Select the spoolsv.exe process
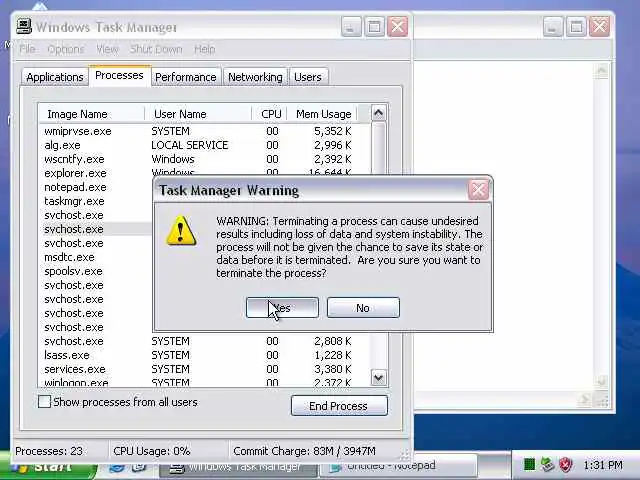640x480 pixels. tap(73, 271)
